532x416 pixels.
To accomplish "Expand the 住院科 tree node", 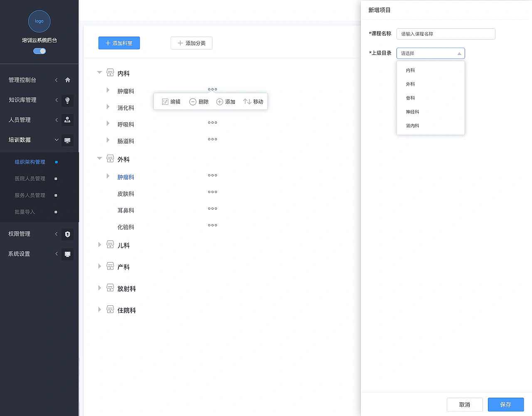I will pos(99,310).
